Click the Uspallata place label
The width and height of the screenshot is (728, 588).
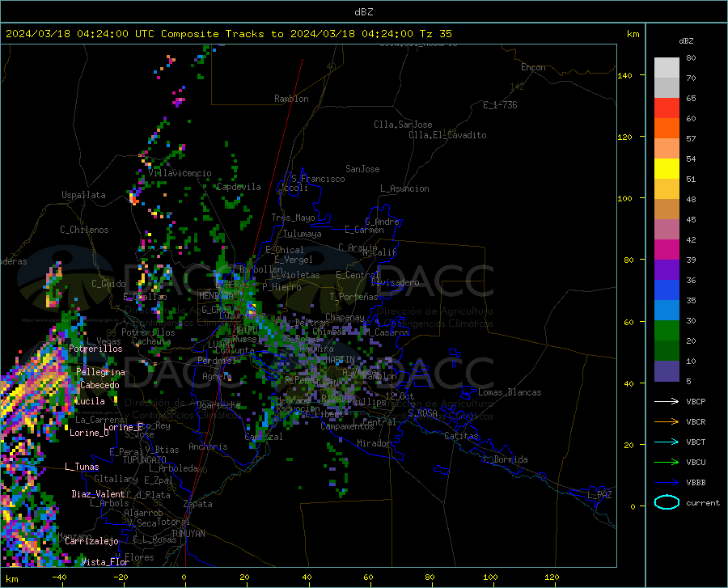[83, 195]
